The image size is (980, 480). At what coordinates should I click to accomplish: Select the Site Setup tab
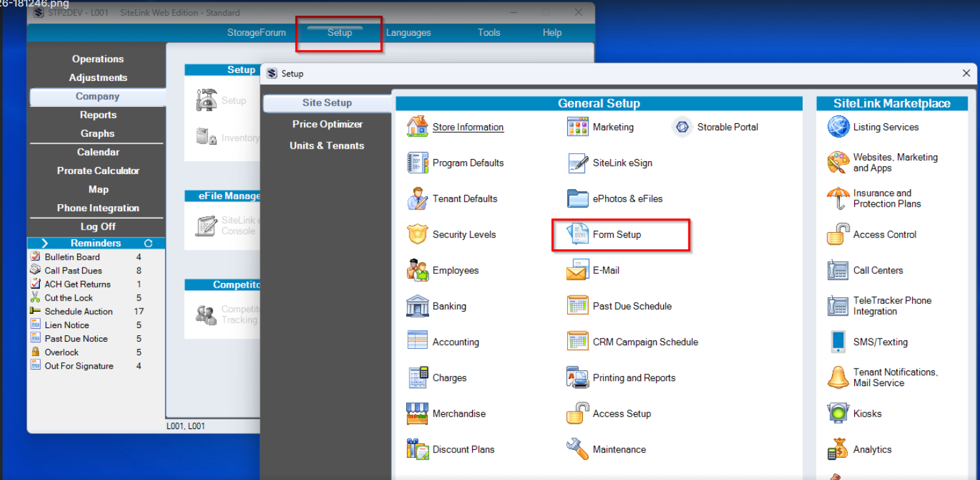327,103
